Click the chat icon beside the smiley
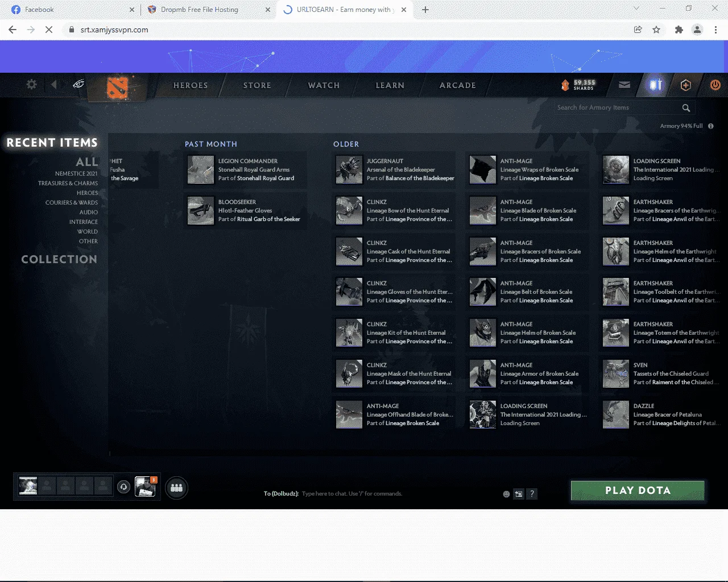The width and height of the screenshot is (728, 582). point(519,494)
